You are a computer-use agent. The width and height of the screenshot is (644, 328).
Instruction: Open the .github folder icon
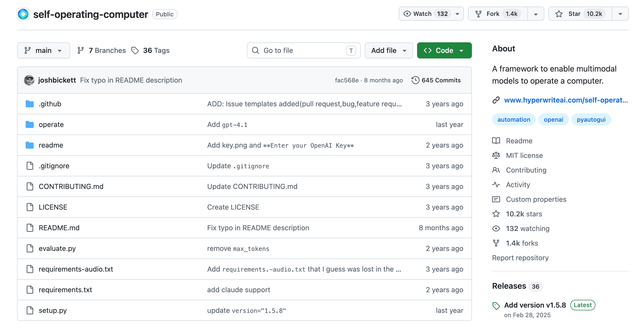click(x=30, y=104)
